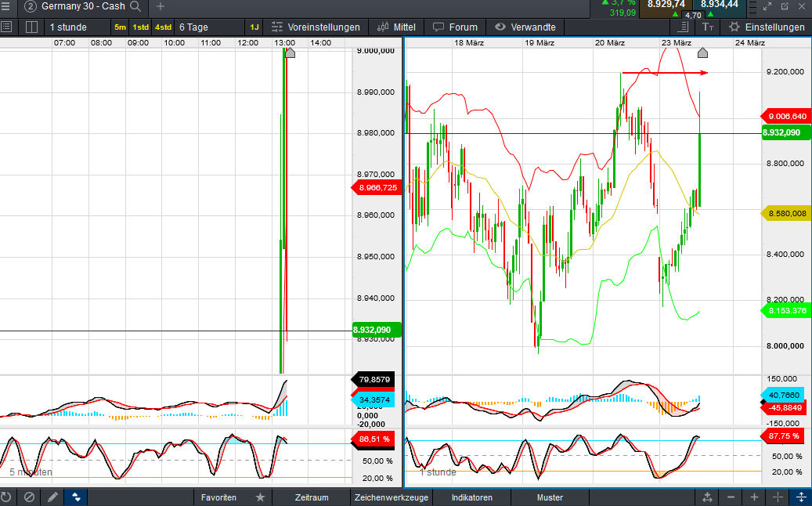812x506 pixels.
Task: Click the green 8.153,376 lower band label
Action: coord(786,311)
